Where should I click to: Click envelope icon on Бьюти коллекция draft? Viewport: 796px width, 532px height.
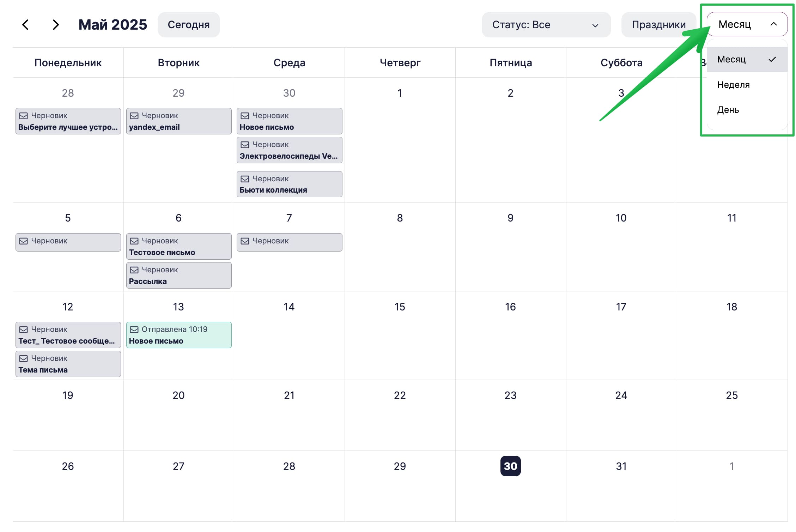point(245,179)
